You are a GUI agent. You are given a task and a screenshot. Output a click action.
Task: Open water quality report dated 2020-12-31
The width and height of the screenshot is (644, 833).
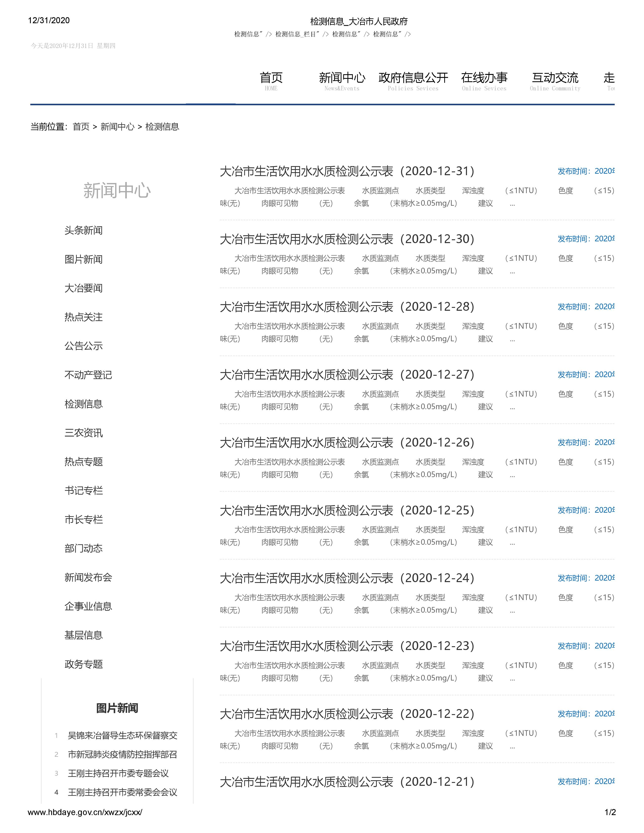pyautogui.click(x=347, y=171)
